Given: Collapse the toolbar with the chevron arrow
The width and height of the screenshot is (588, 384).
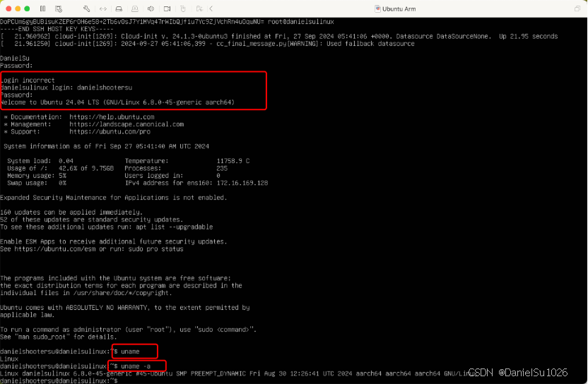Looking at the screenshot, I should (211, 8).
